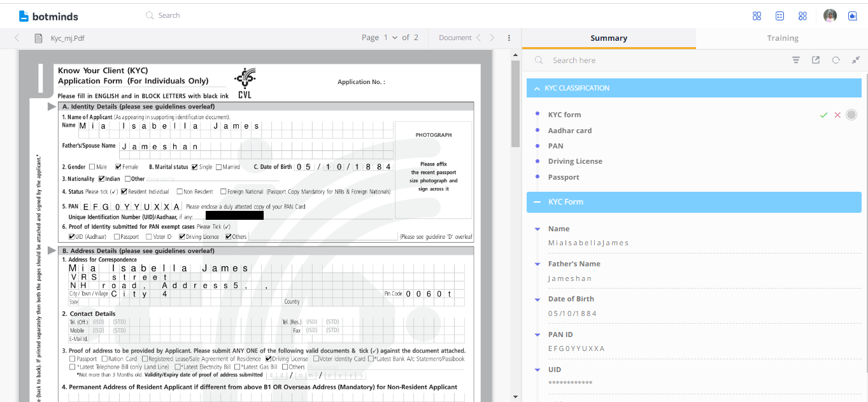Tick the Voter ID proof of identity checkbox
The width and height of the screenshot is (868, 402).
coord(149,236)
